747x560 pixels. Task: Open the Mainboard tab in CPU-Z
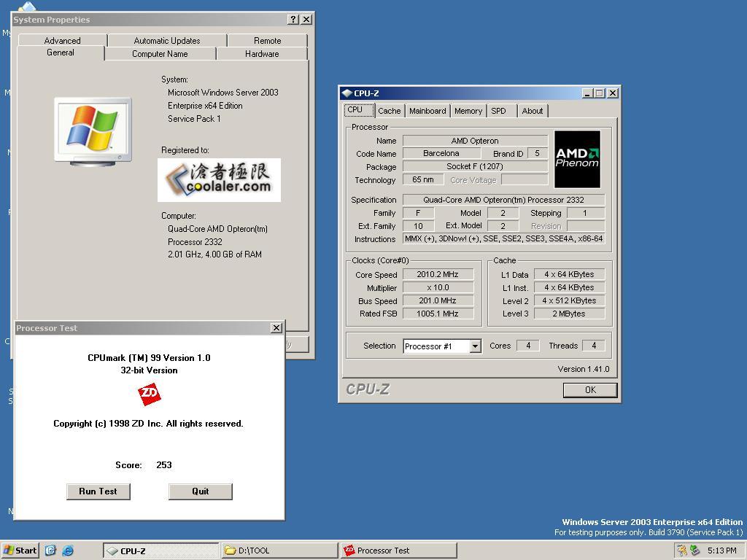pyautogui.click(x=427, y=111)
